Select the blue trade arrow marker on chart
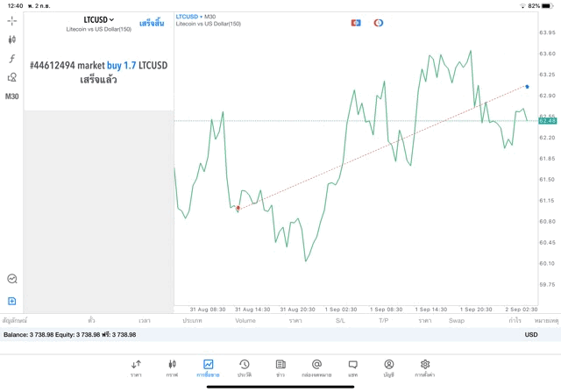This screenshot has width=561, height=392. click(527, 87)
